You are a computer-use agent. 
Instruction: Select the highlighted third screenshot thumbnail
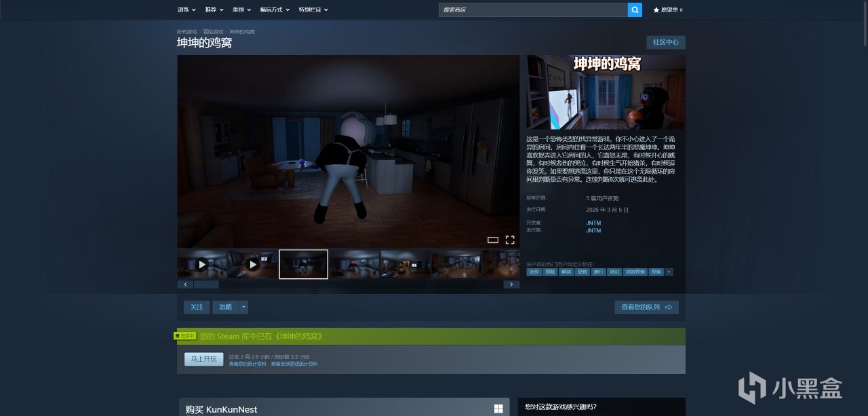(304, 264)
